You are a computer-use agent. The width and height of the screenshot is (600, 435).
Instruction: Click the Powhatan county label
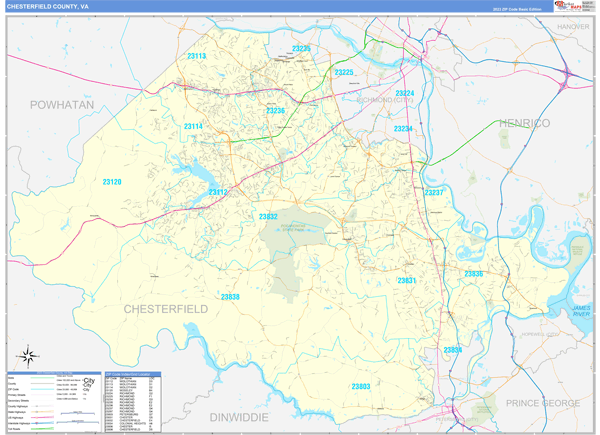click(x=61, y=104)
